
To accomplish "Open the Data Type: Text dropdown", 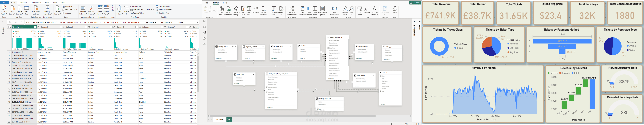I will (137, 6).
